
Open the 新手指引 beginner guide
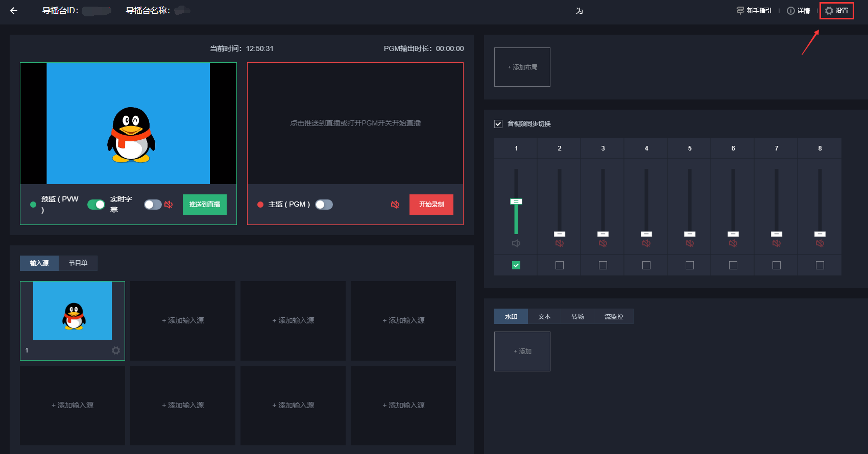click(754, 11)
